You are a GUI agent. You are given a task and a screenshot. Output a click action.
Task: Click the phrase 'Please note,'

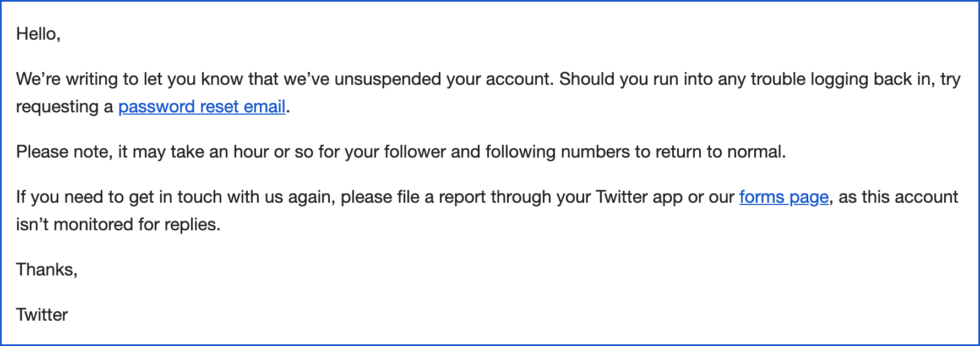tap(64, 152)
